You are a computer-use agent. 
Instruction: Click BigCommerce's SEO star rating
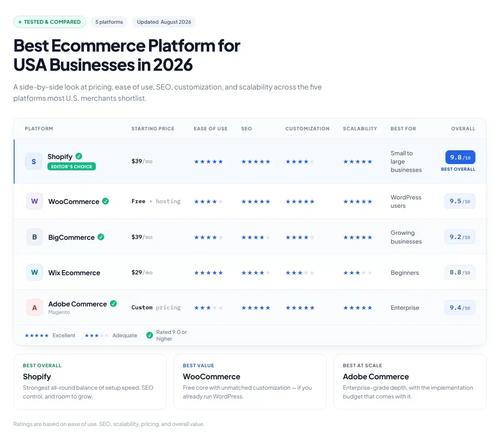pyautogui.click(x=256, y=237)
